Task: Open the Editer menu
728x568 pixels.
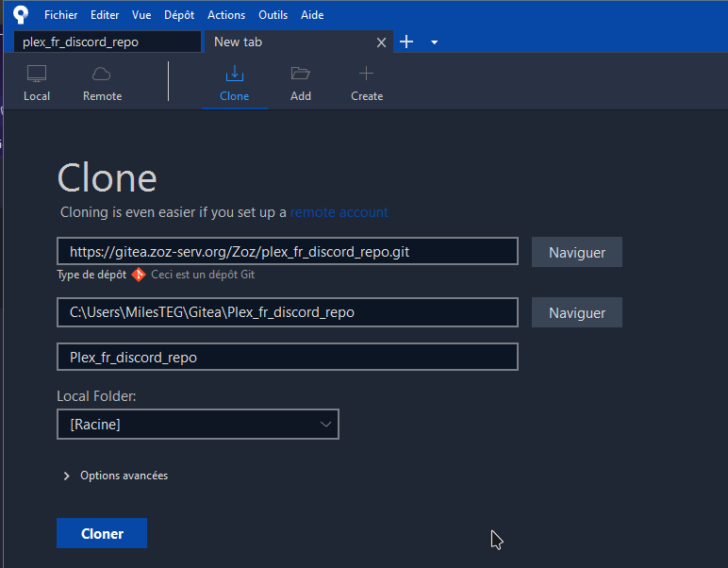Action: [x=105, y=15]
